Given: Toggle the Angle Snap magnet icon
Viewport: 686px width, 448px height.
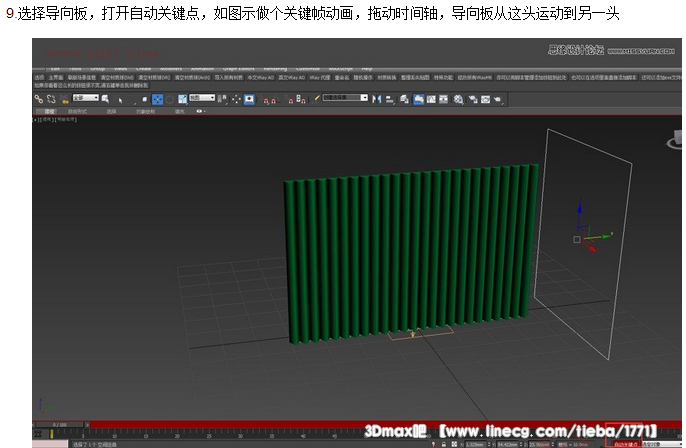Looking at the screenshot, I should pos(274,99).
